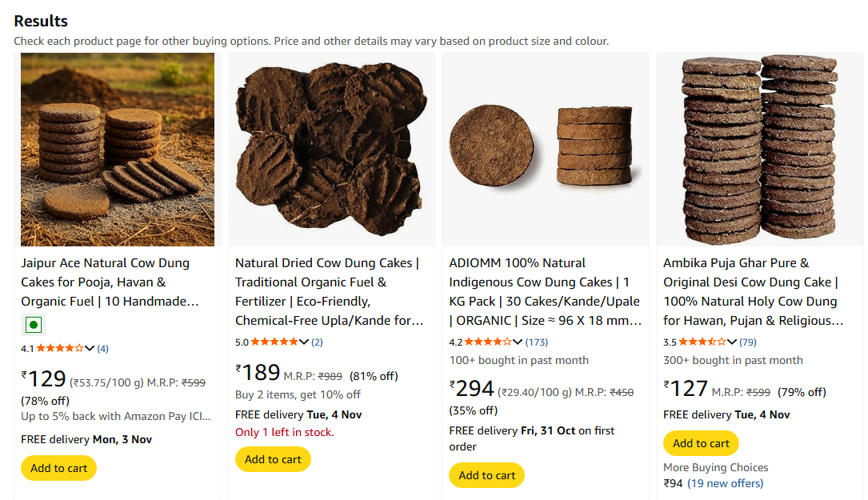The width and height of the screenshot is (868, 500).
Task: Click the ADIOMM product image
Action: 545,149
